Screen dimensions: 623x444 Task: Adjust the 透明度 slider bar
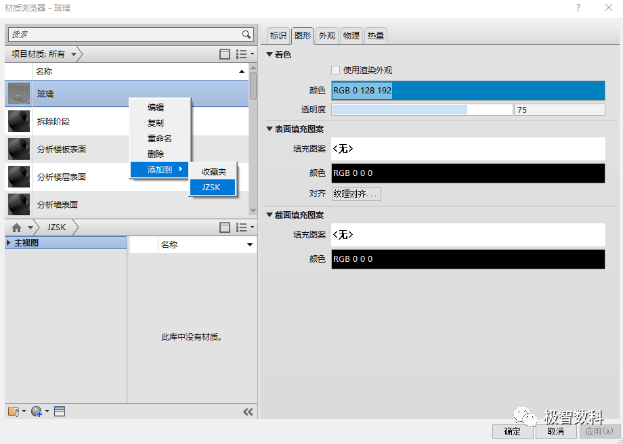click(x=422, y=110)
